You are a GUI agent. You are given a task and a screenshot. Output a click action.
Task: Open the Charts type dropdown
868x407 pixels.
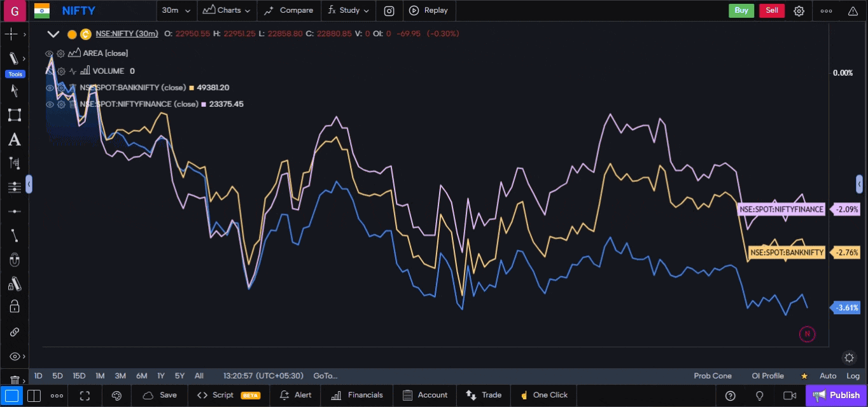coord(227,10)
